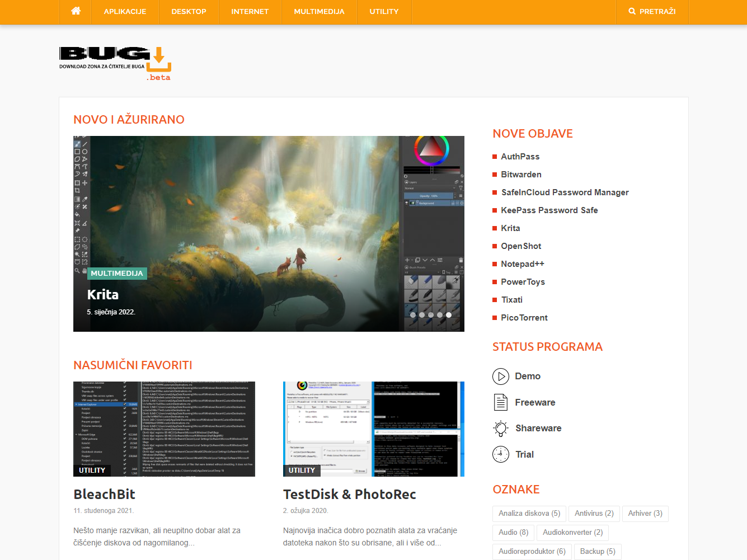Select the Audioreproduktor tag
Viewport: 747px width, 560px height.
532,552
